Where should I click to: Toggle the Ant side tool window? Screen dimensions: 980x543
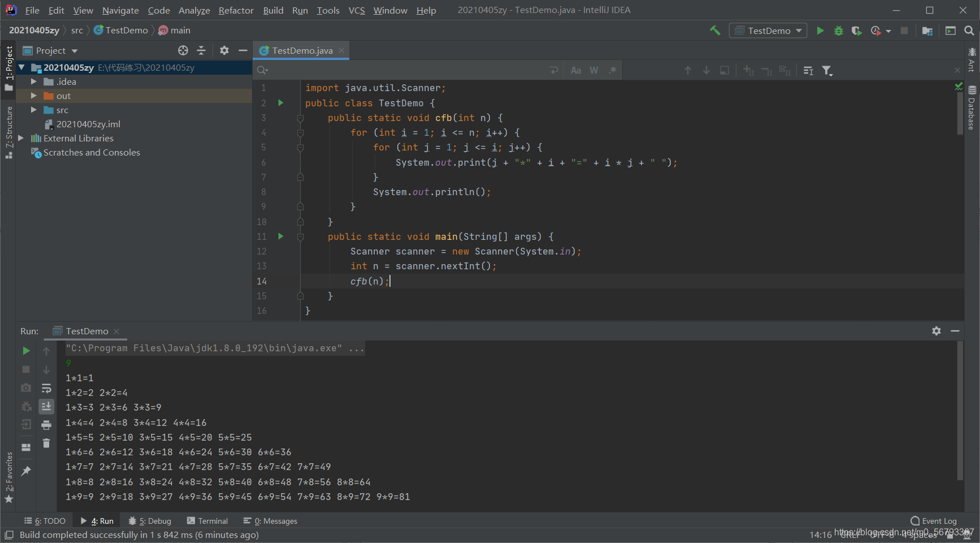[x=972, y=59]
